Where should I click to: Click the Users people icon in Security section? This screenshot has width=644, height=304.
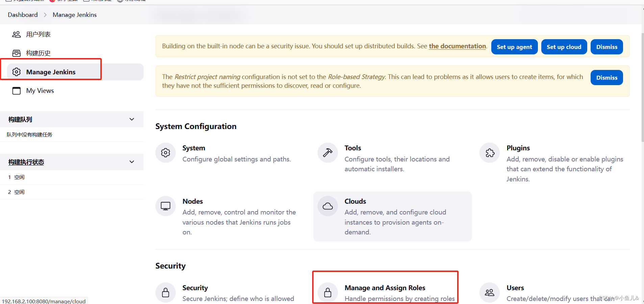point(490,293)
